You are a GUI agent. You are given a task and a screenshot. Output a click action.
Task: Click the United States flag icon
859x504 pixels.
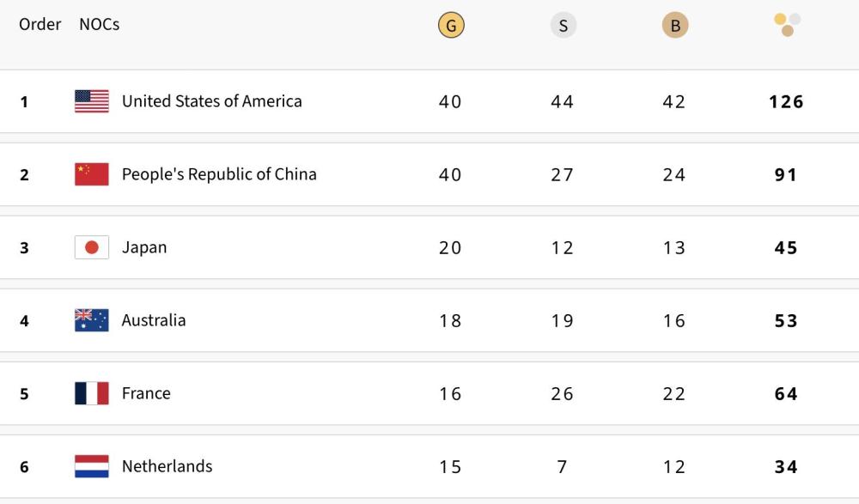(x=92, y=101)
